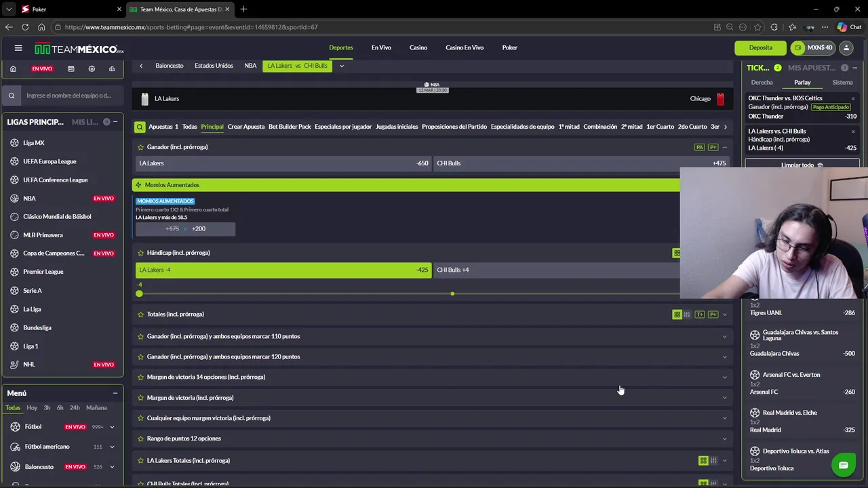Click middle dot on handicap slider
The image size is (868, 488).
[452, 293]
